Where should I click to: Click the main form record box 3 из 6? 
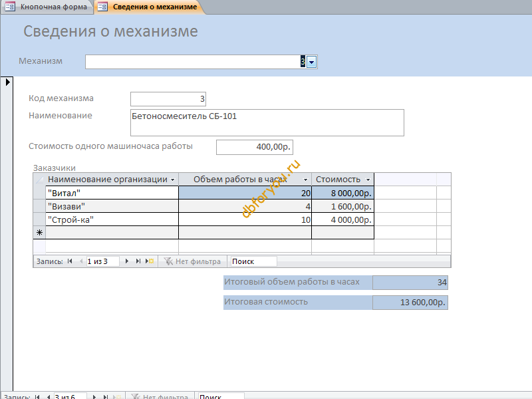pos(70,396)
